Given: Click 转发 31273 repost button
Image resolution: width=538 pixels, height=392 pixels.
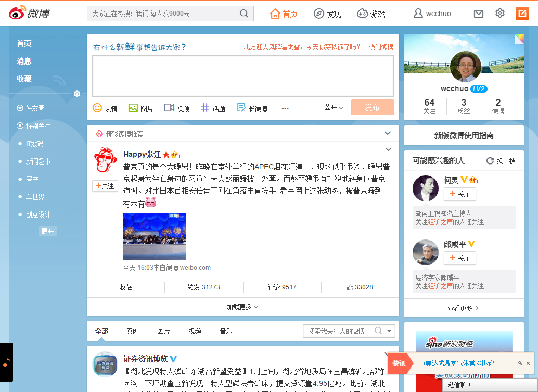Looking at the screenshot, I should pyautogui.click(x=204, y=287).
